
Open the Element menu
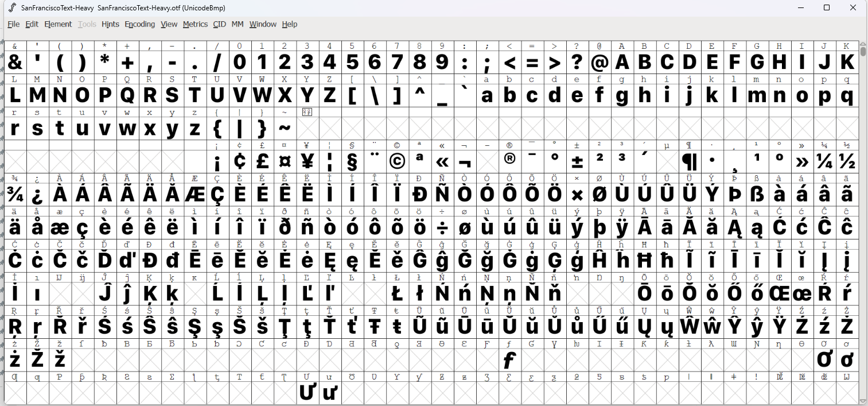click(x=58, y=24)
